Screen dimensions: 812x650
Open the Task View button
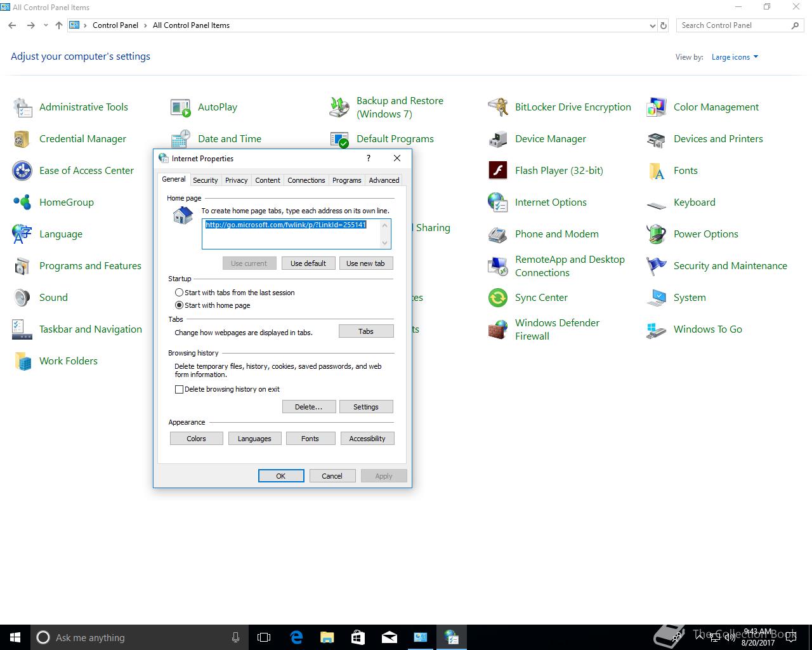pos(264,637)
